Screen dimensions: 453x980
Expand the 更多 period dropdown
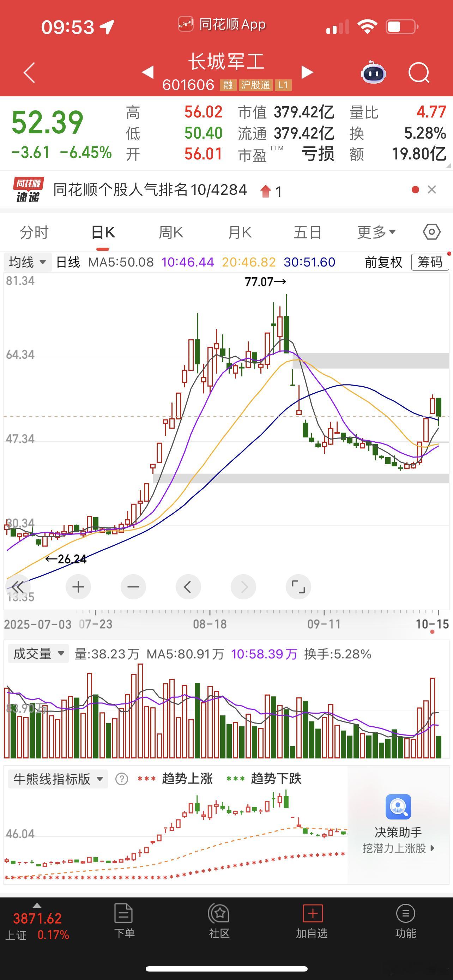click(x=376, y=232)
